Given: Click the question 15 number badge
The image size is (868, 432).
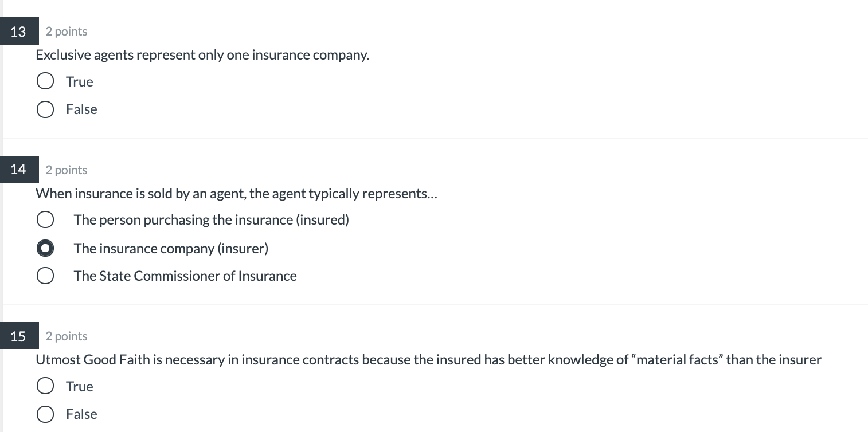Looking at the screenshot, I should (18, 336).
